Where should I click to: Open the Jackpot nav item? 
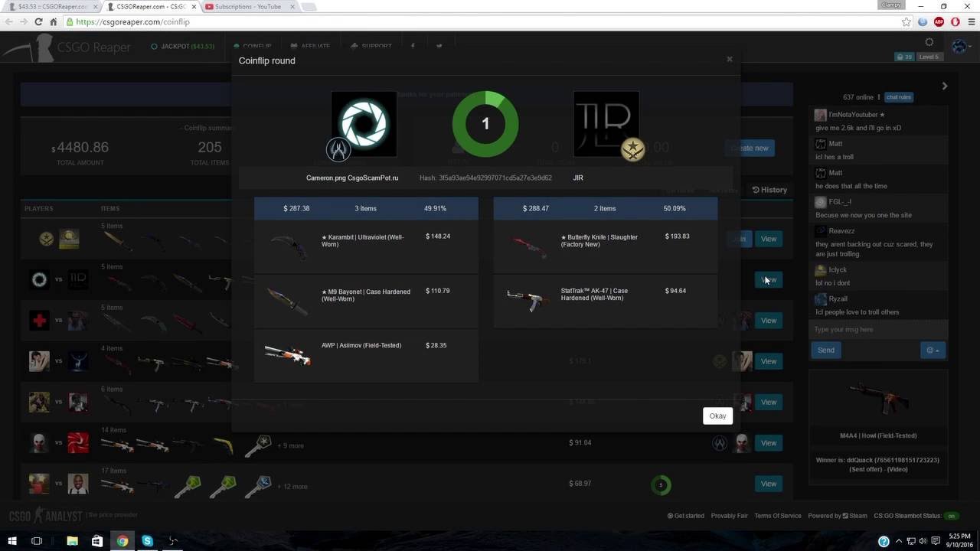point(182,47)
